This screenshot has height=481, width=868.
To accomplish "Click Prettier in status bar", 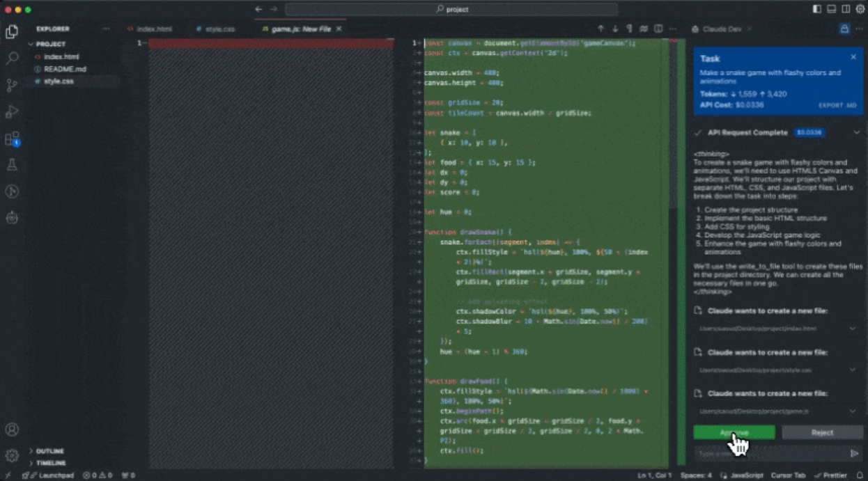I will tap(831, 475).
